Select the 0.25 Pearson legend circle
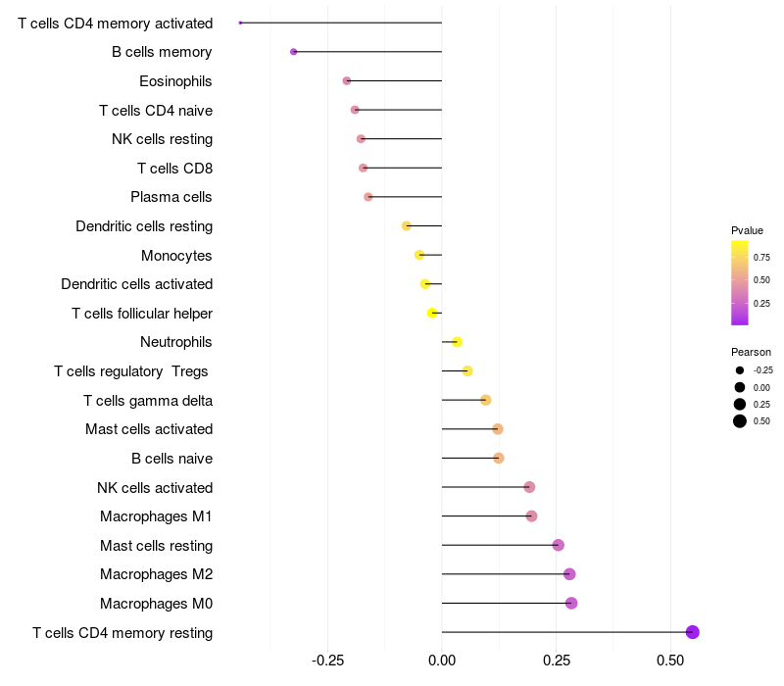 [x=739, y=404]
